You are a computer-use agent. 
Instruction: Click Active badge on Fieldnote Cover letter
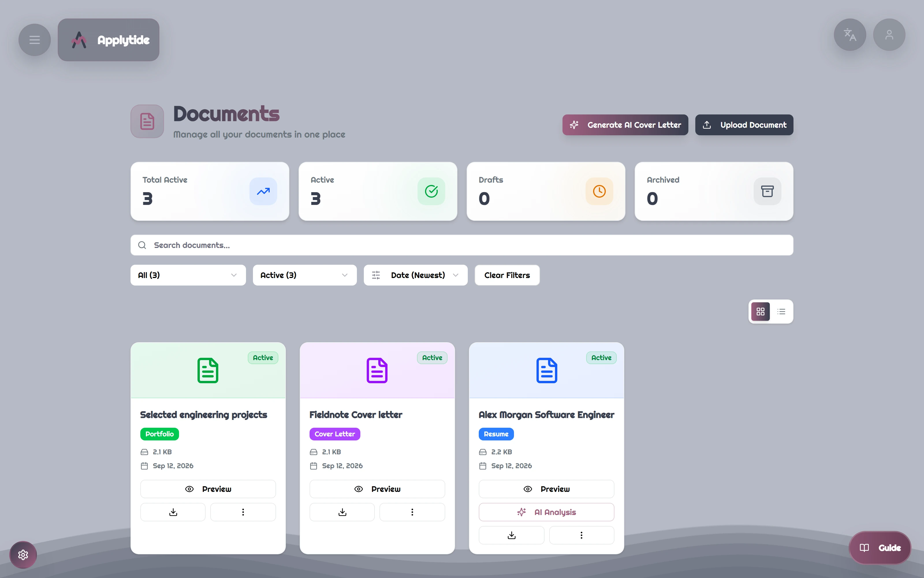click(x=432, y=358)
